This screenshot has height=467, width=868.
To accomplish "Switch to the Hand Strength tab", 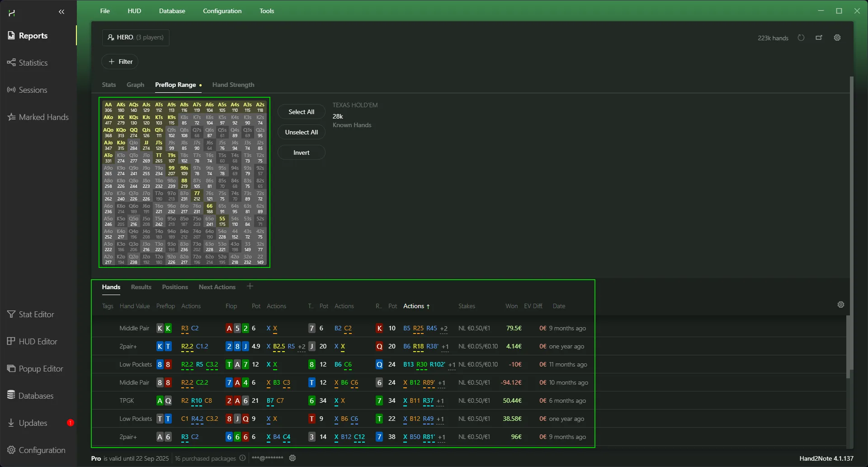I will [x=233, y=85].
